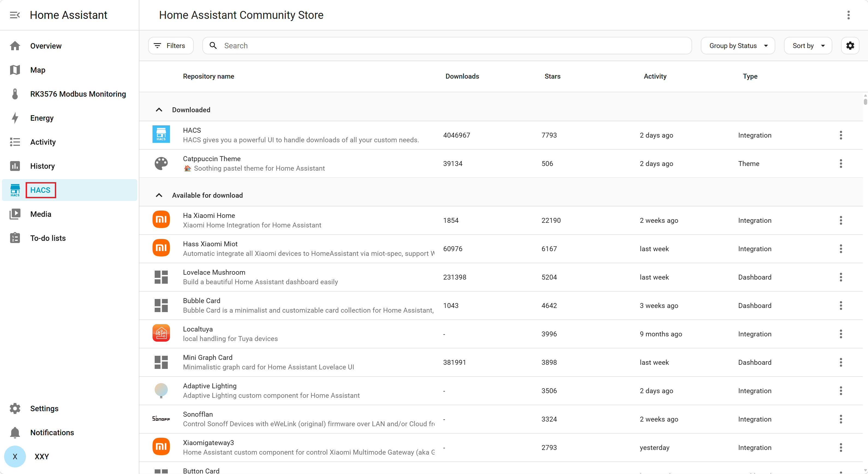
Task: Open the History chart icon
Action: [x=15, y=166]
